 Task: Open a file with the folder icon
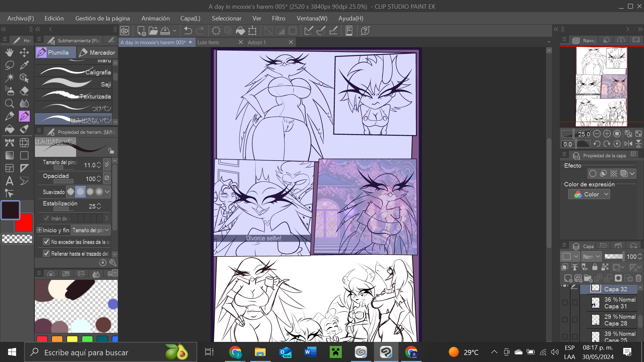click(x=153, y=31)
